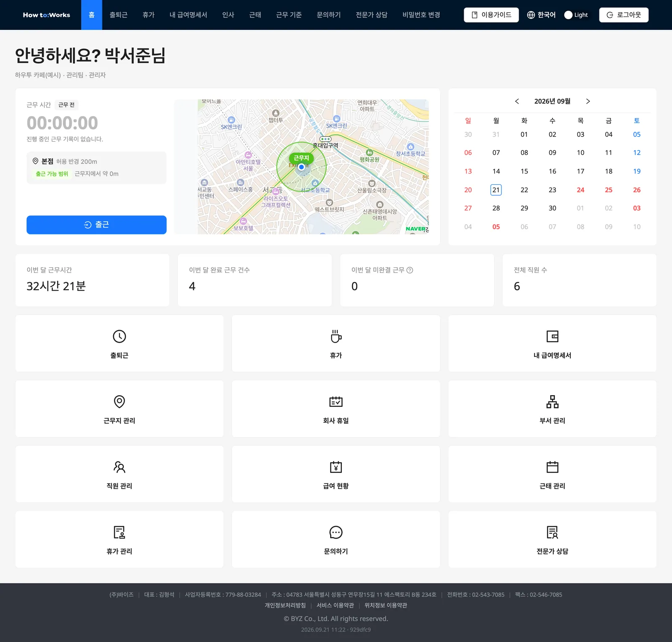Select the 홈 tab in navigation

(92, 15)
